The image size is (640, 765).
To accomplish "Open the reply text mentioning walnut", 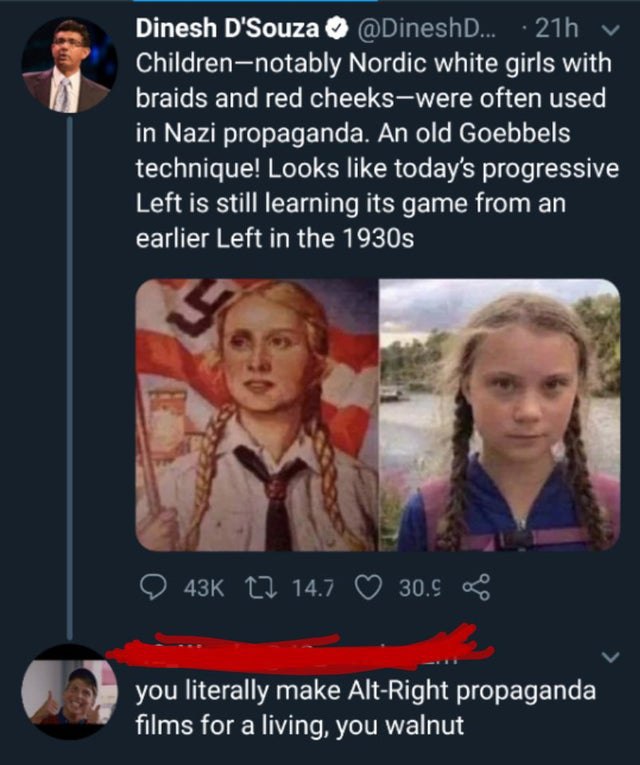I will (366, 708).
